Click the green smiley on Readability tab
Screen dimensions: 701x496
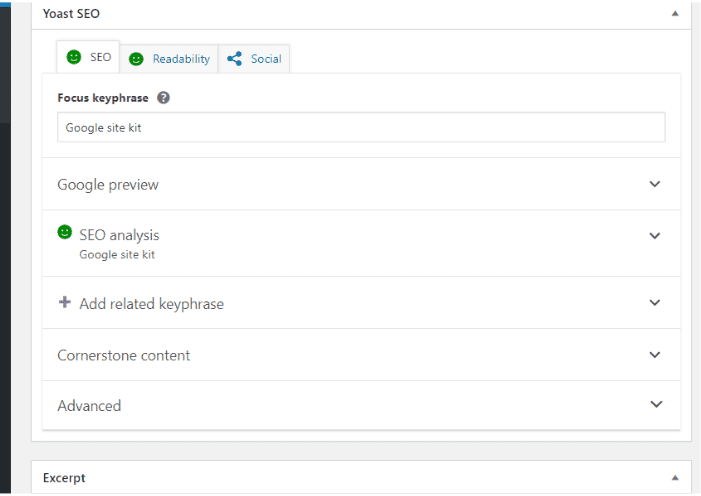(x=136, y=59)
